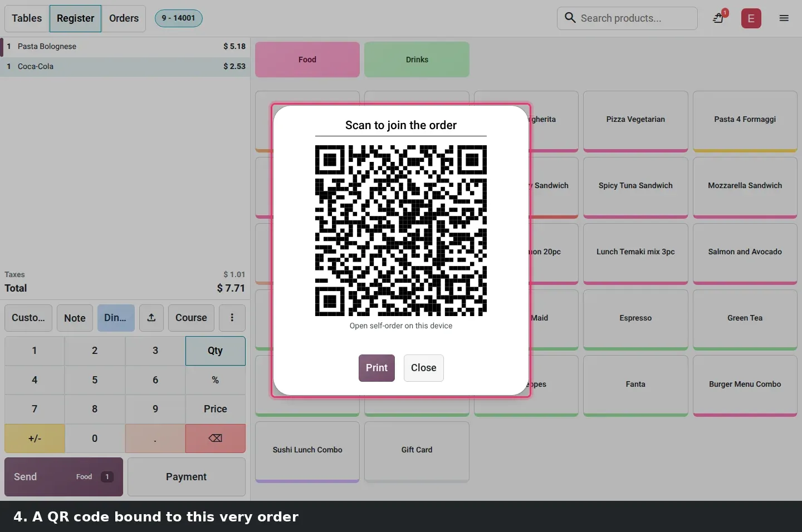
Task: Send the Food order to kitchen
Action: [x=63, y=477]
